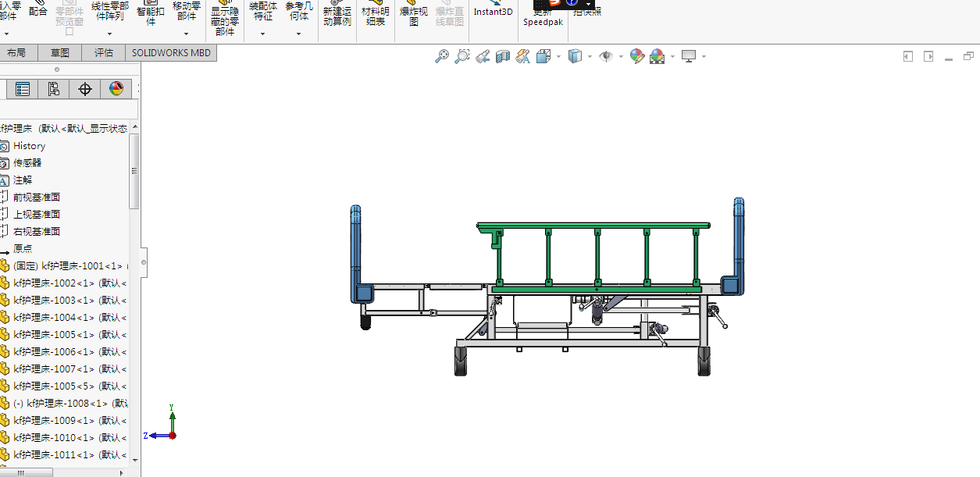Open Display Style dropdown arrow
Image resolution: width=980 pixels, height=477 pixels.
coord(590,56)
